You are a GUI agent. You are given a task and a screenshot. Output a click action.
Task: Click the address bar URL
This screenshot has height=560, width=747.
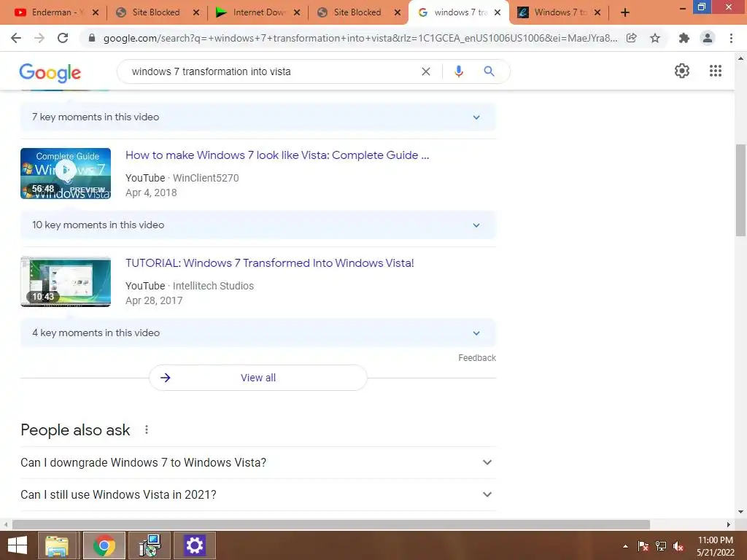coord(360,38)
